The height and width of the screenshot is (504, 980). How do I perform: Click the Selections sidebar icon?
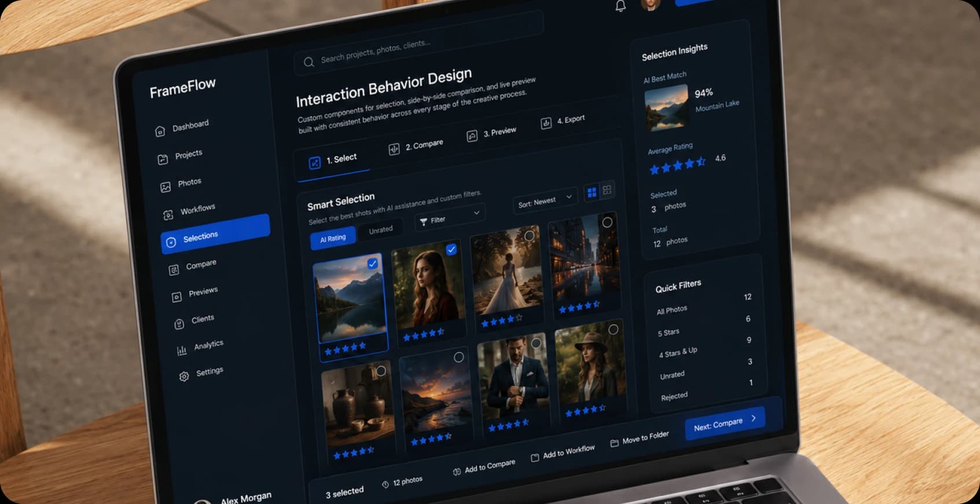pyautogui.click(x=171, y=243)
